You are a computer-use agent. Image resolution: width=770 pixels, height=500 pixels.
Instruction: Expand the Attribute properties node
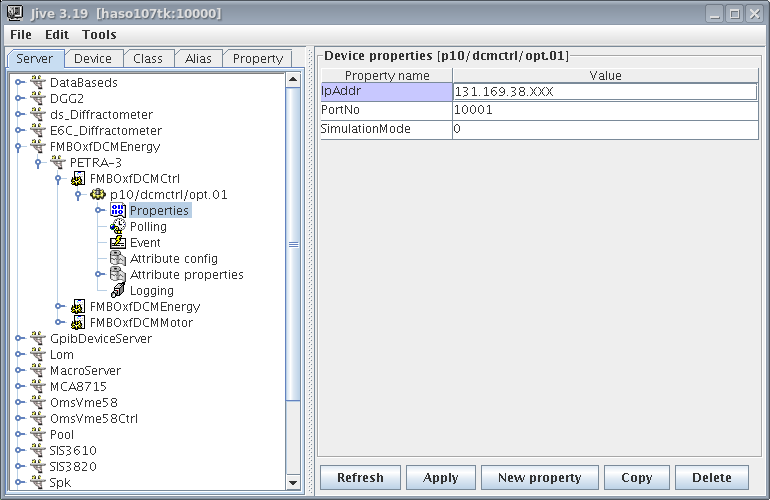pyautogui.click(x=98, y=274)
